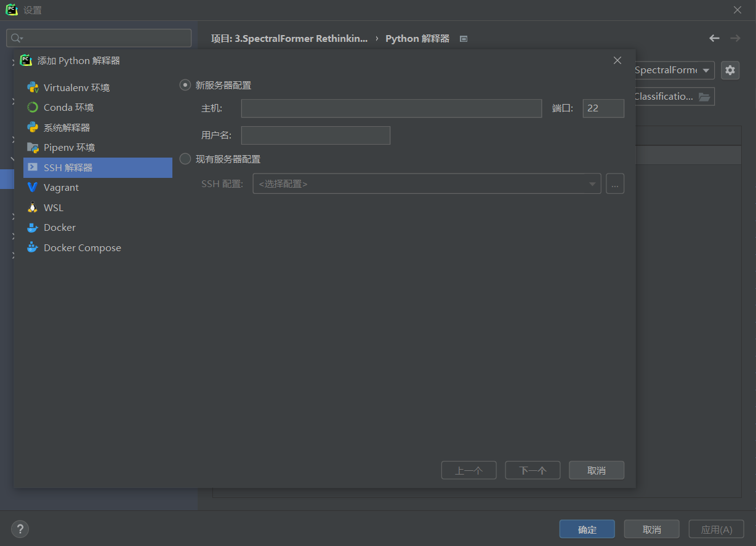Click the ... button beside SSH 配置
The width and height of the screenshot is (756, 546).
click(615, 183)
